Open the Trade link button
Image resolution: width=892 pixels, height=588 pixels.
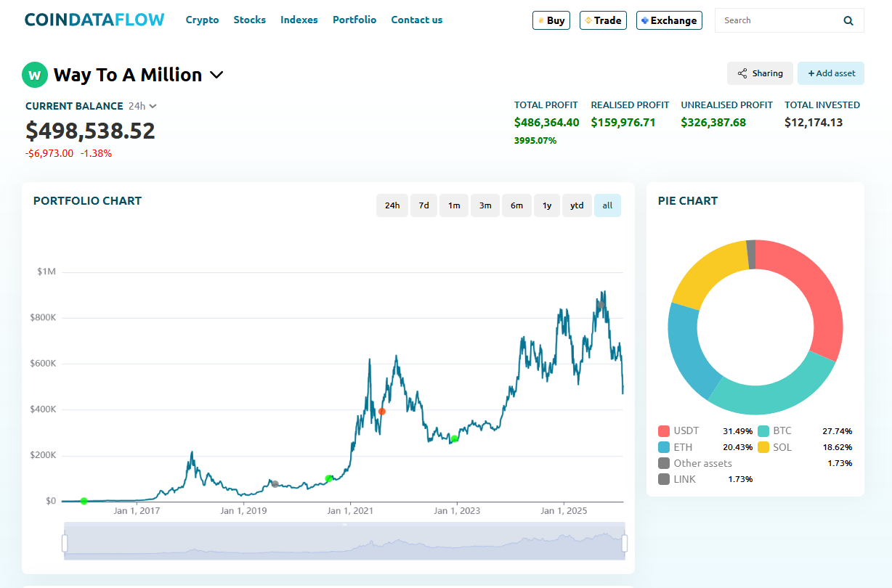[x=603, y=20]
